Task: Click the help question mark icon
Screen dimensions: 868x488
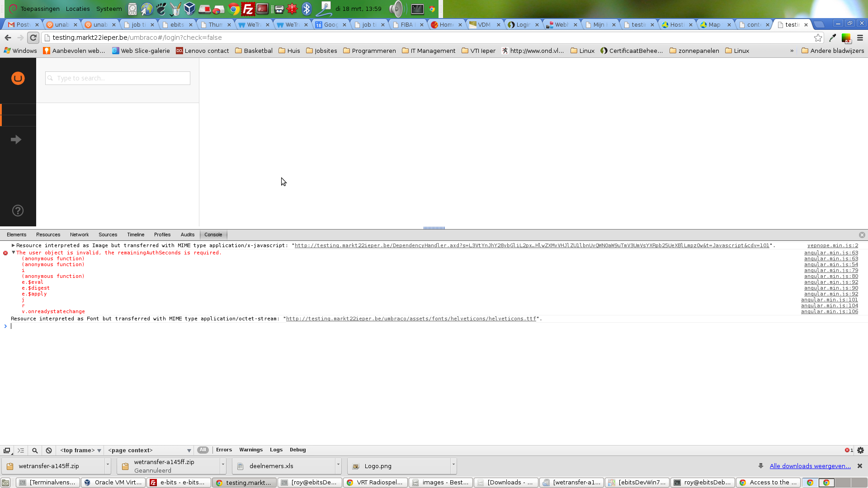Action: [x=18, y=211]
